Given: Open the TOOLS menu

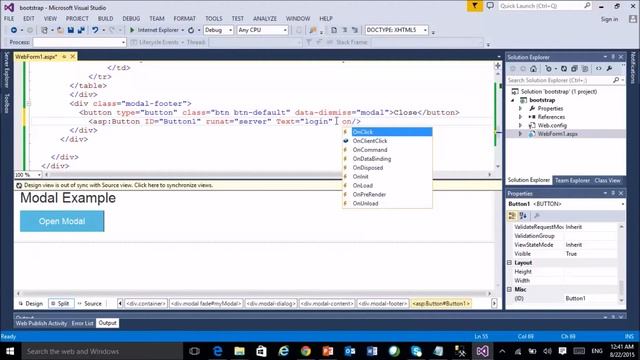Looking at the screenshot, I should point(213,18).
